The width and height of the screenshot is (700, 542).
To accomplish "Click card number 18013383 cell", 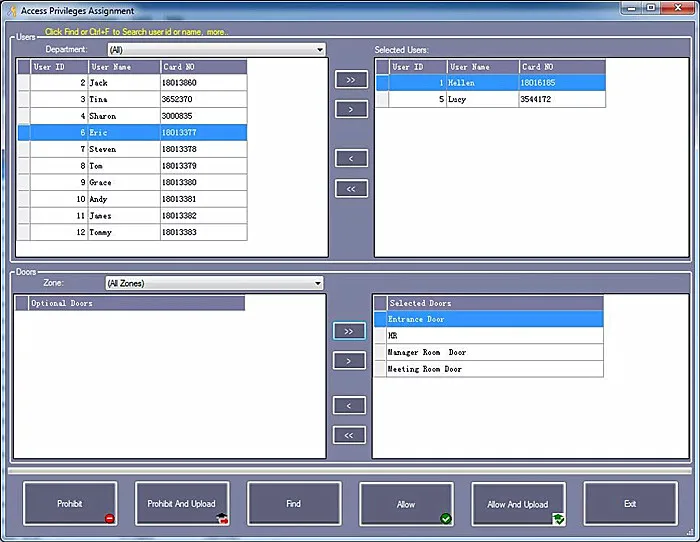I will (x=204, y=232).
